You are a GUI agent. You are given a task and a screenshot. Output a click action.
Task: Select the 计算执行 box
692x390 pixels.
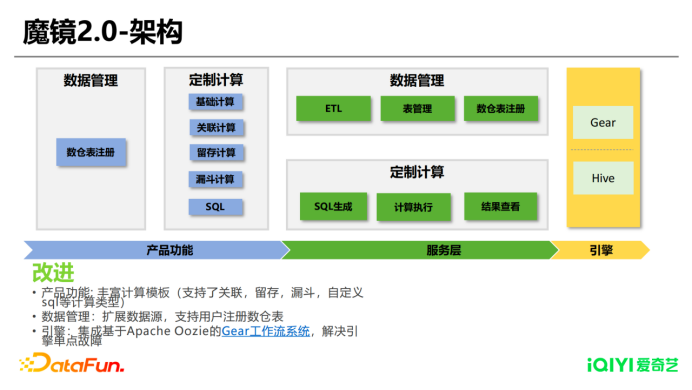tap(414, 207)
